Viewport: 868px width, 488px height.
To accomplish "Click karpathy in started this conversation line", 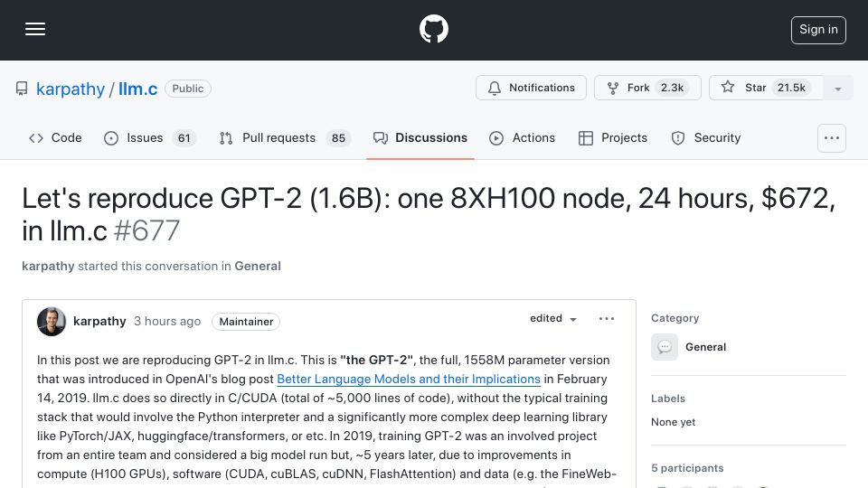I will point(48,266).
